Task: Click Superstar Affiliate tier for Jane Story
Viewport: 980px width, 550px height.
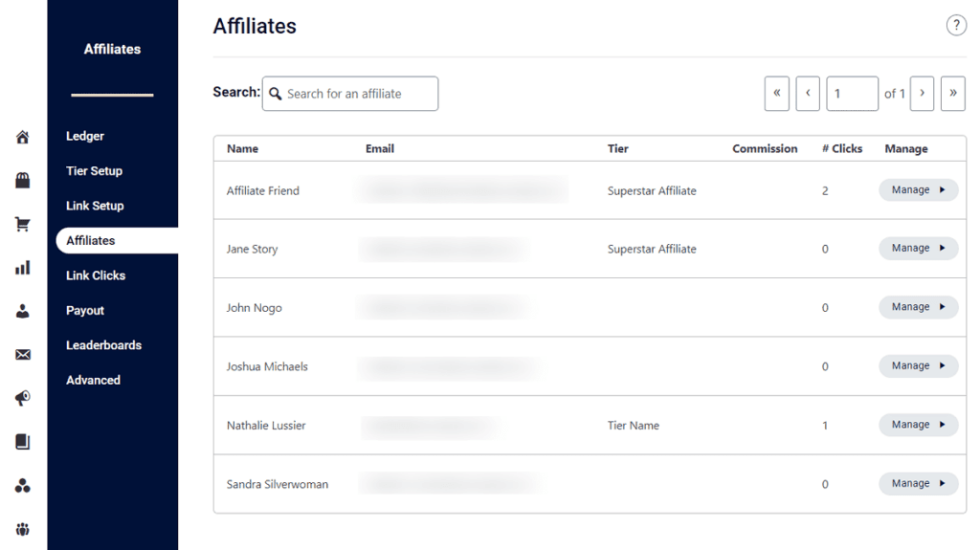Action: tap(652, 249)
